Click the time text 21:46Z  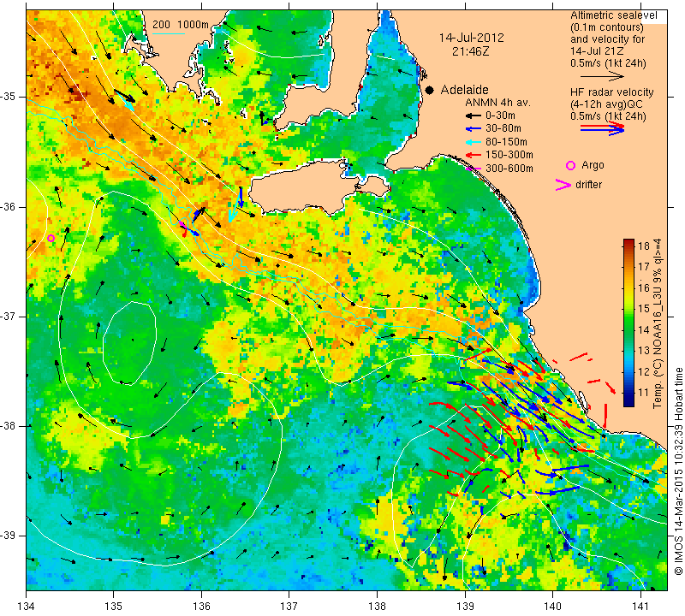coord(470,51)
